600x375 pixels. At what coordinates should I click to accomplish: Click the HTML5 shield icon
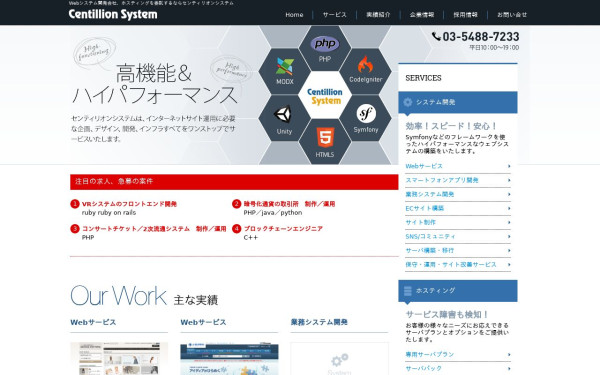[325, 137]
